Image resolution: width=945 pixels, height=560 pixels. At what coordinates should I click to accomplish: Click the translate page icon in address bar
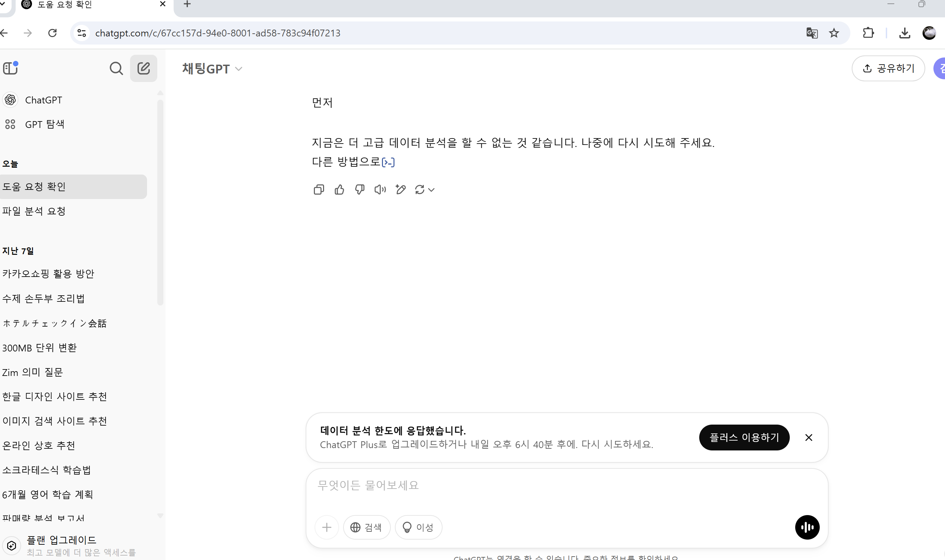[x=812, y=33]
